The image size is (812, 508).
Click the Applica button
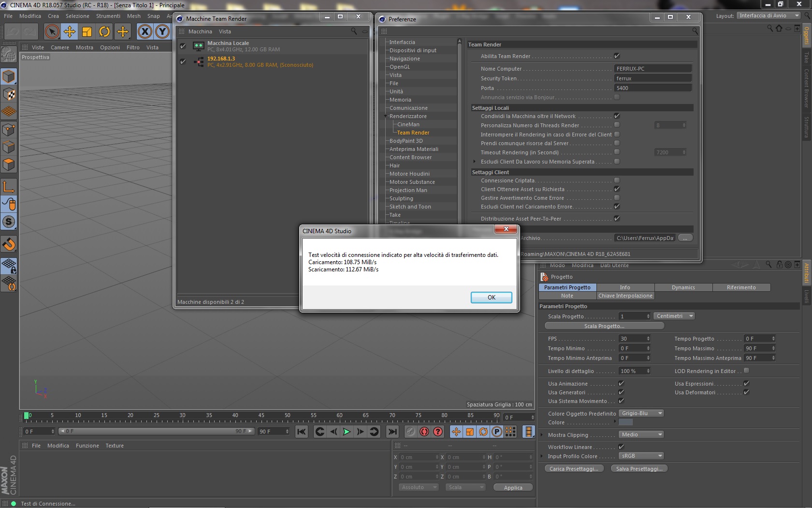(x=513, y=488)
